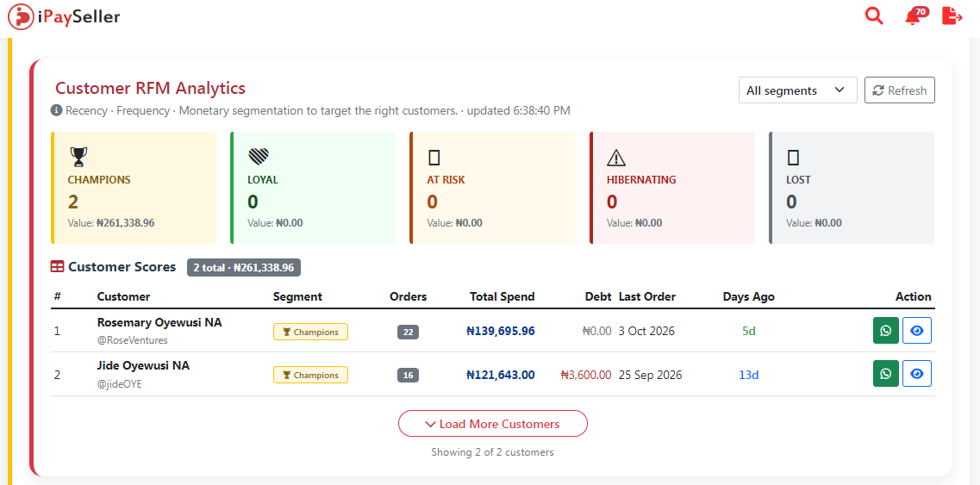Click total spend ₦139,695.96
This screenshot has width=980, height=485.
[x=501, y=332]
